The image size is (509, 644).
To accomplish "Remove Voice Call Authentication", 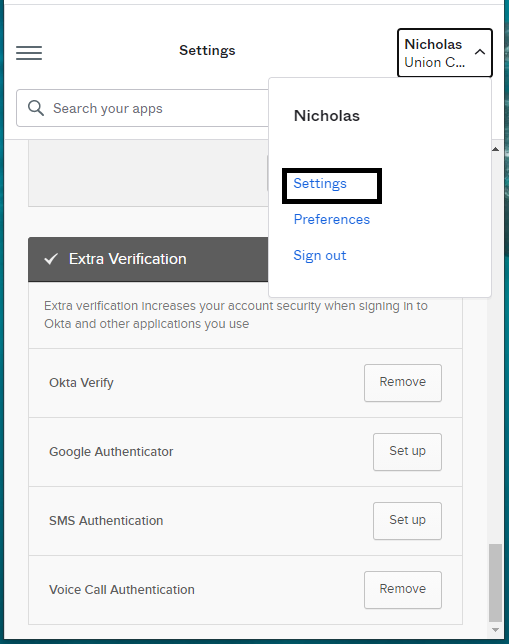I will [403, 589].
